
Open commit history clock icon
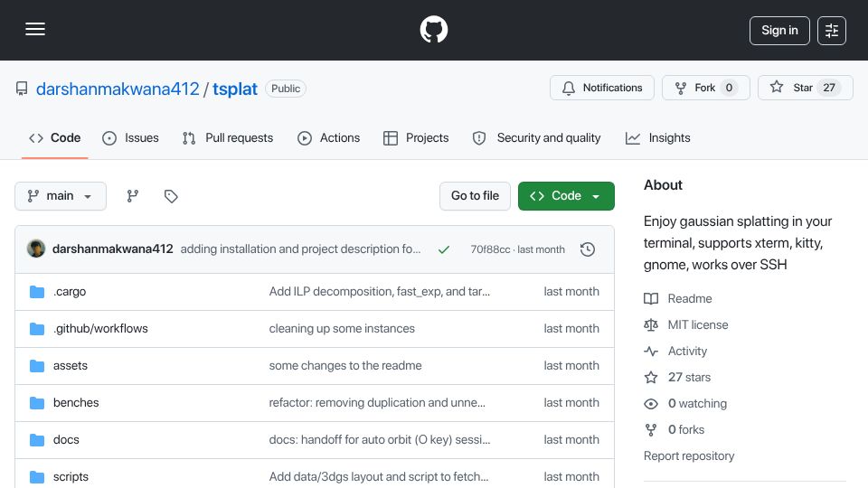[588, 249]
